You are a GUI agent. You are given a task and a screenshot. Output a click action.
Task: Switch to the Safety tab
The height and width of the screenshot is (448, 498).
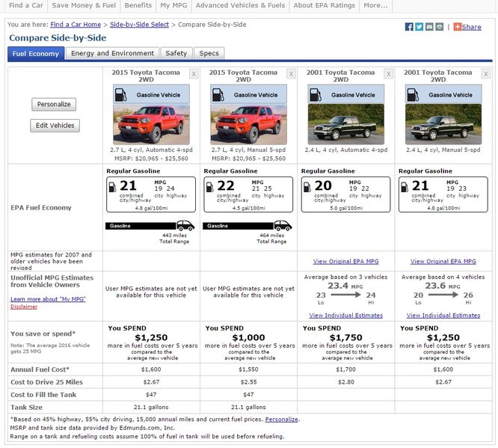[x=176, y=53]
